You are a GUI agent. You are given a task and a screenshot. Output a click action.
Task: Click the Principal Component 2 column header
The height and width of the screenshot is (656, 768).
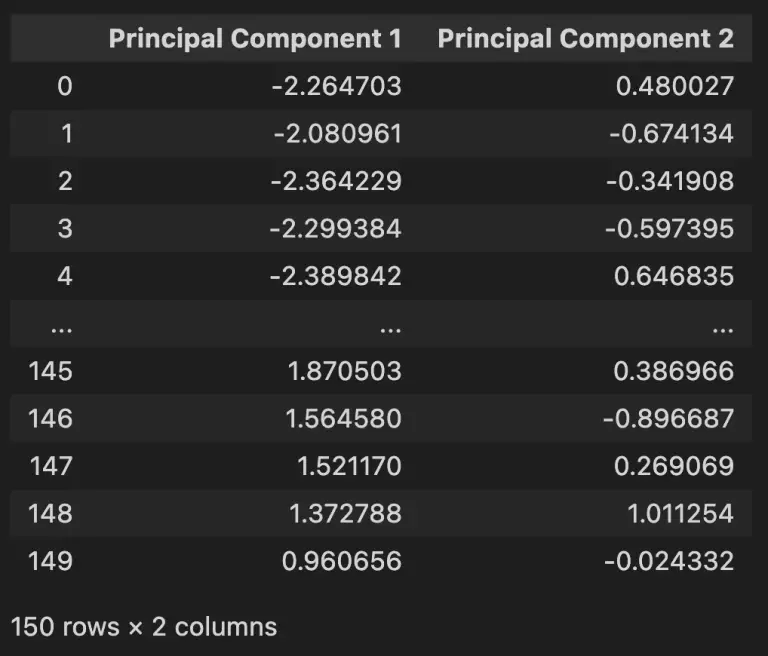point(586,39)
